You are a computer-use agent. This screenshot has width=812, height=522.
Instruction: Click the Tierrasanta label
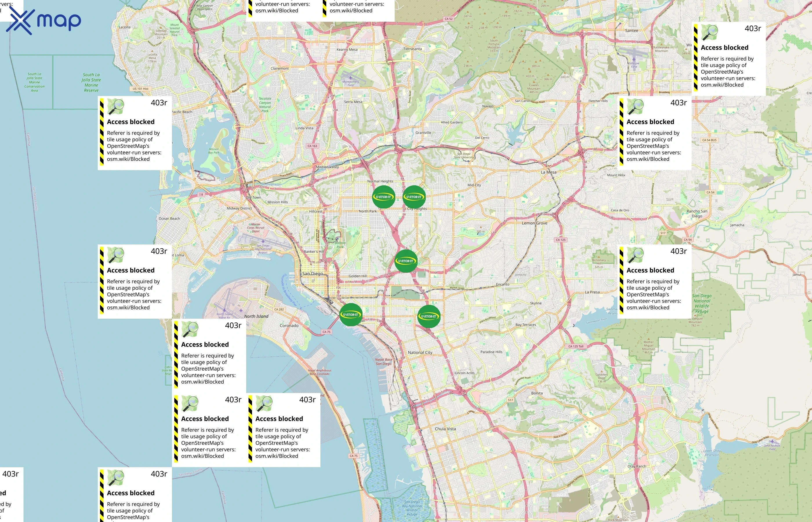412,49
